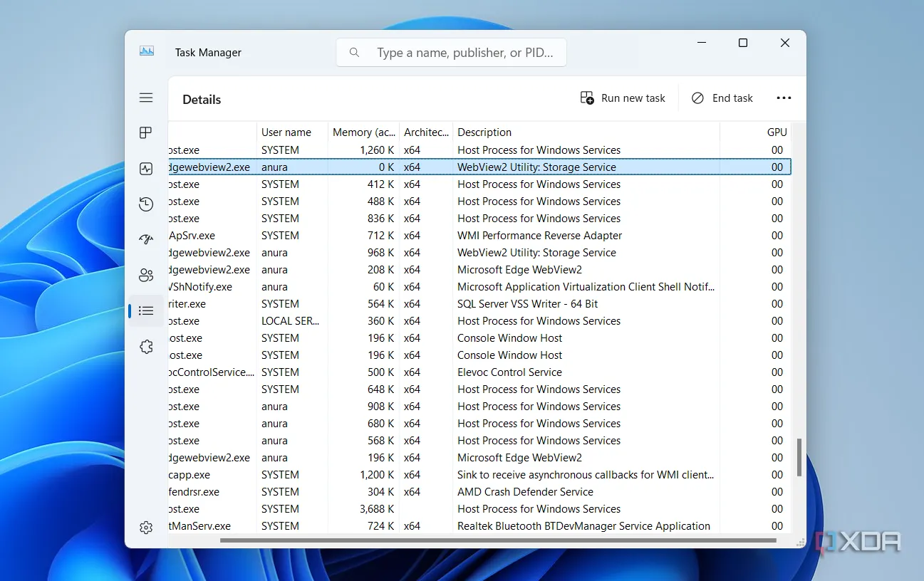This screenshot has height=581, width=924.
Task: Open the Services page icon
Action: point(146,347)
